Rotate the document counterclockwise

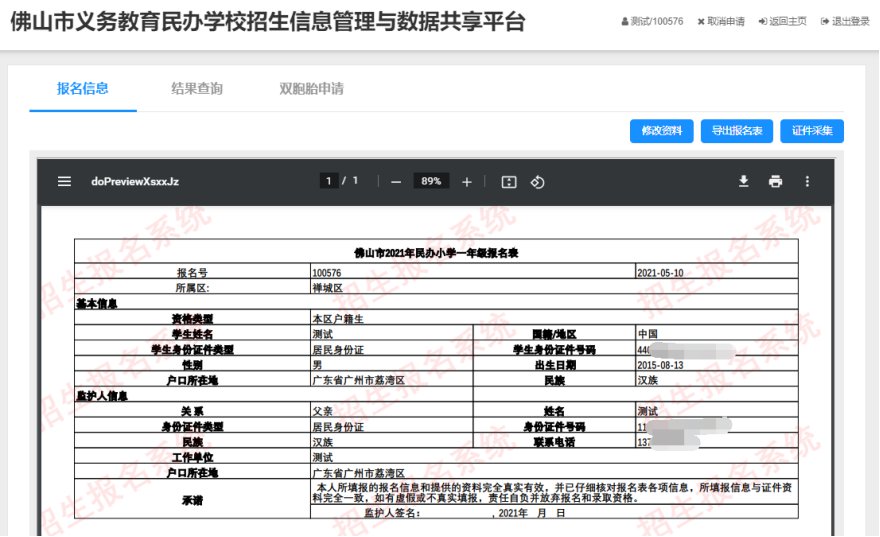pyautogui.click(x=537, y=182)
